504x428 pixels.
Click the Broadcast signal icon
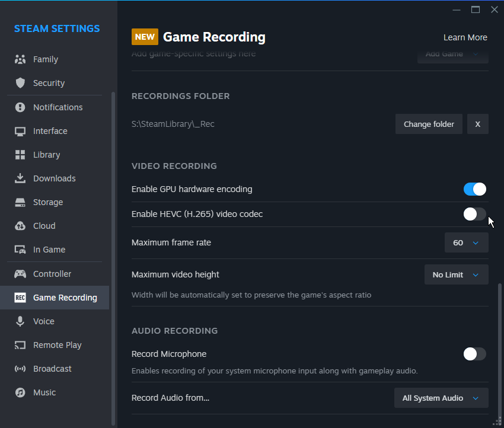(20, 369)
